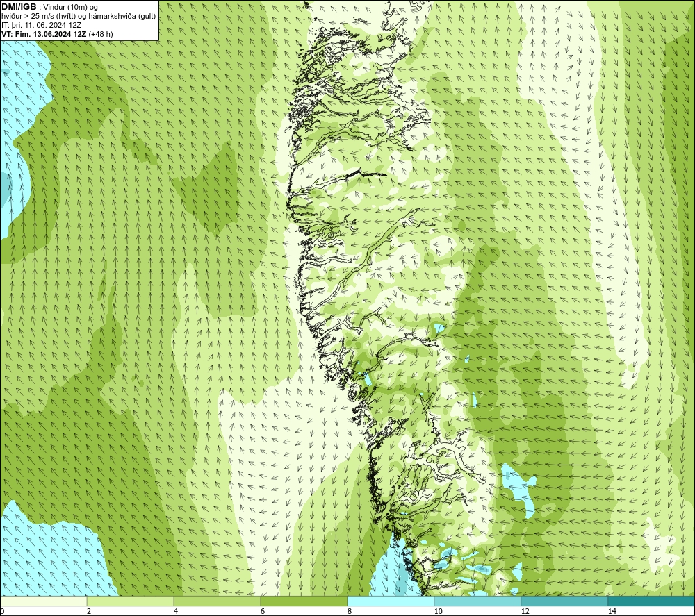Click the '12' scale label
Screen dimensions: 695x616
point(525,611)
